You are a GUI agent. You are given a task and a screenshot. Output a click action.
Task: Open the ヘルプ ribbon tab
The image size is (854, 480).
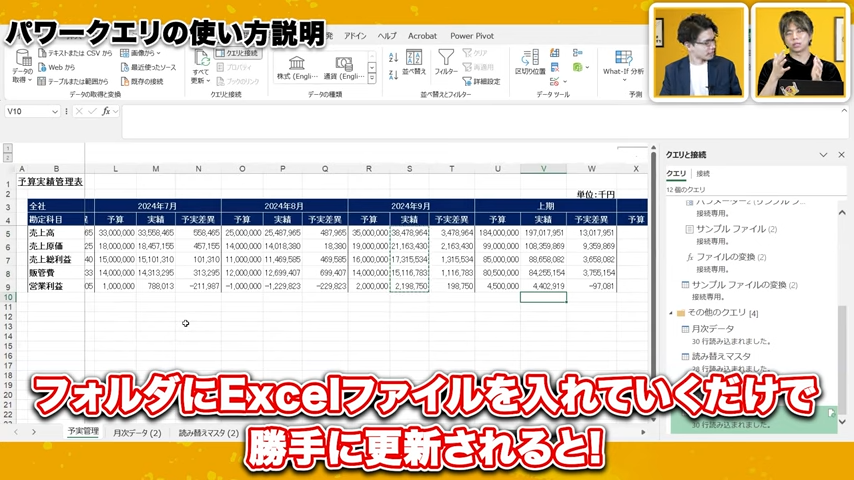[387, 36]
